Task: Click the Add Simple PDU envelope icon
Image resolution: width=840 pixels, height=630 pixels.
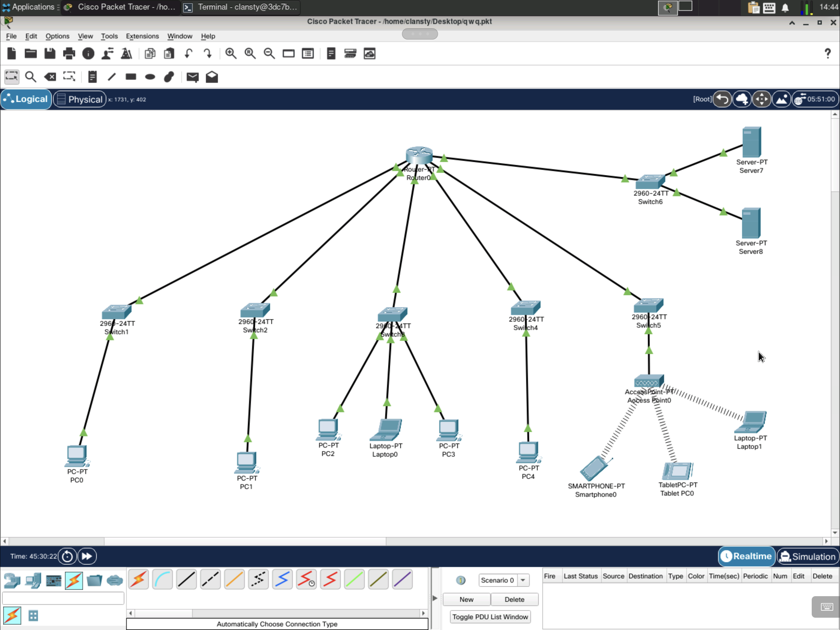Action: [192, 77]
